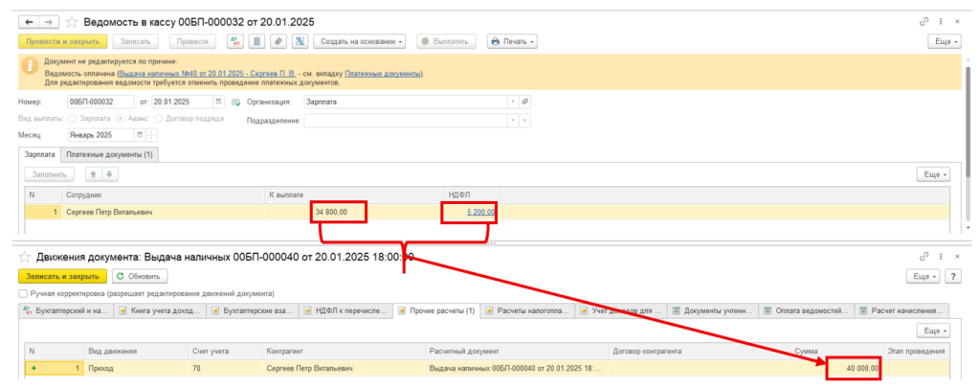Click the Номер field 00БП-000032
Screen dimensions: 980x390
point(100,102)
